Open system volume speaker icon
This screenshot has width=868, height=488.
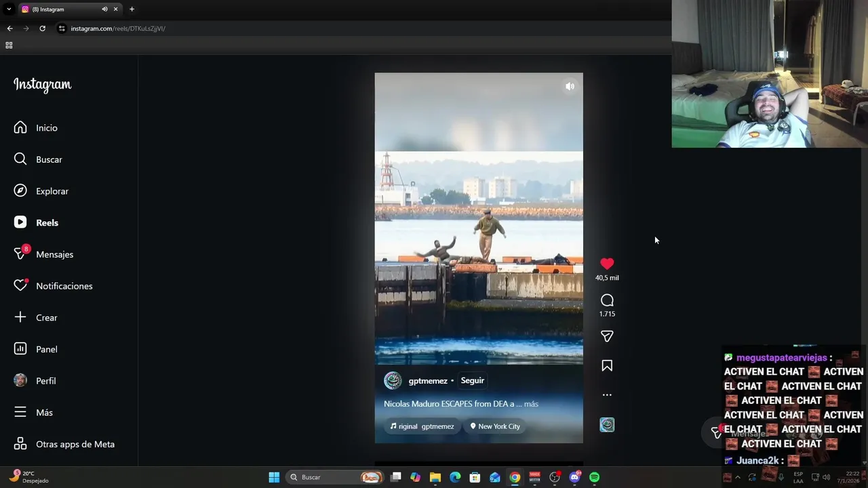pyautogui.click(x=826, y=477)
